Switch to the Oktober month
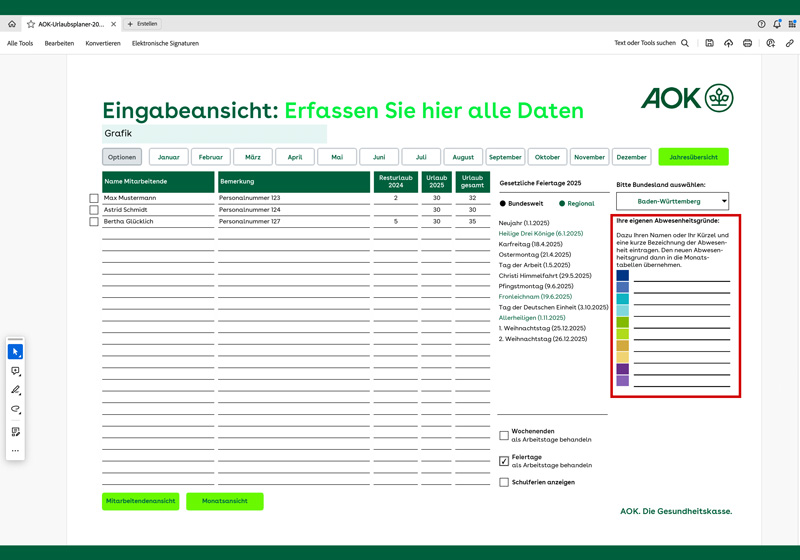Viewport: 800px width, 560px height. pyautogui.click(x=547, y=157)
